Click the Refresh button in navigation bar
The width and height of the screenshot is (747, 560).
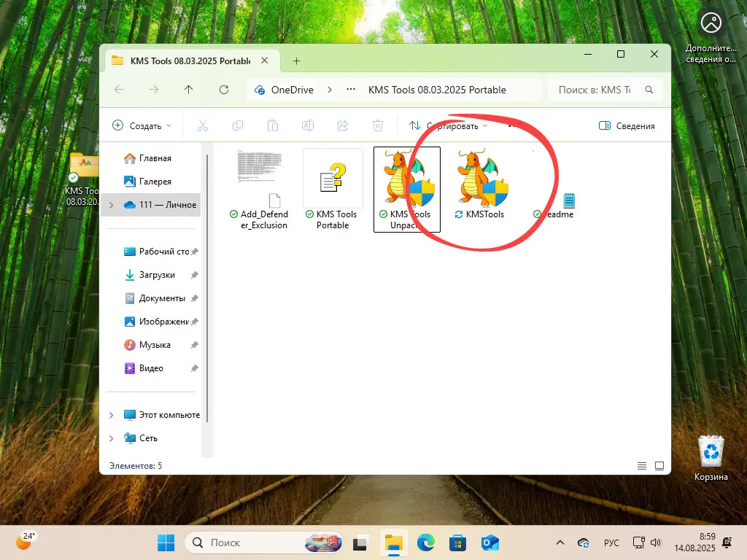(224, 90)
